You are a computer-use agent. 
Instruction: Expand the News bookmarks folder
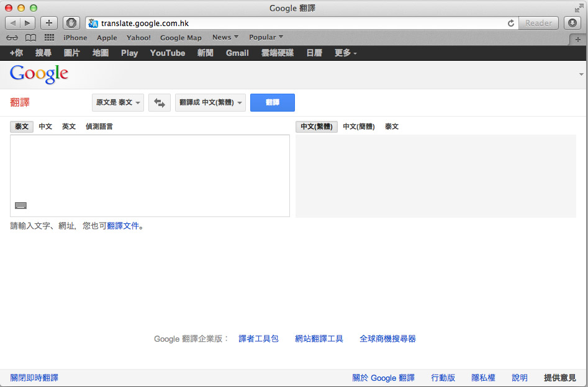(225, 37)
